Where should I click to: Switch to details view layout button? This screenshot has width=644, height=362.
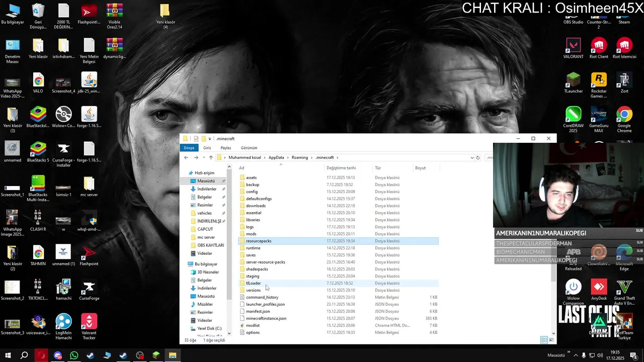tap(543, 340)
